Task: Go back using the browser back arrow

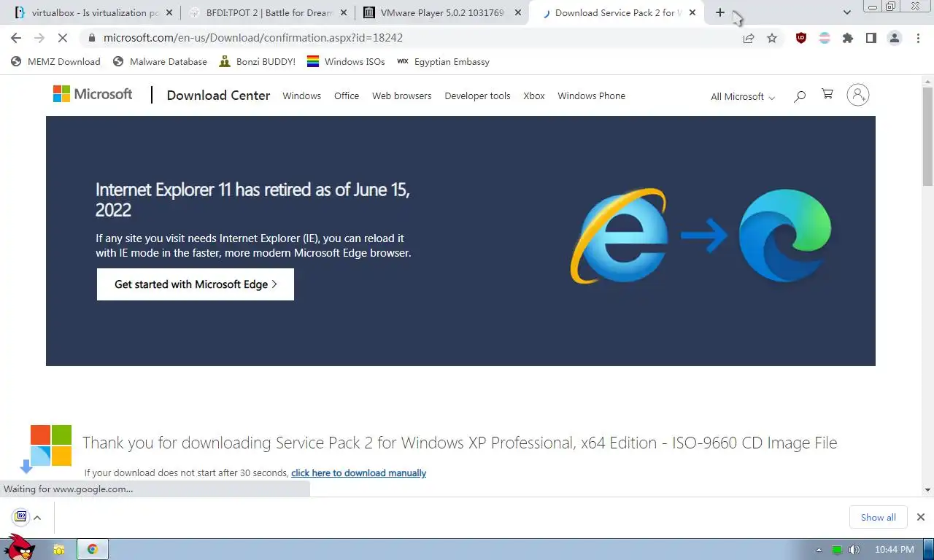Action: pos(16,38)
